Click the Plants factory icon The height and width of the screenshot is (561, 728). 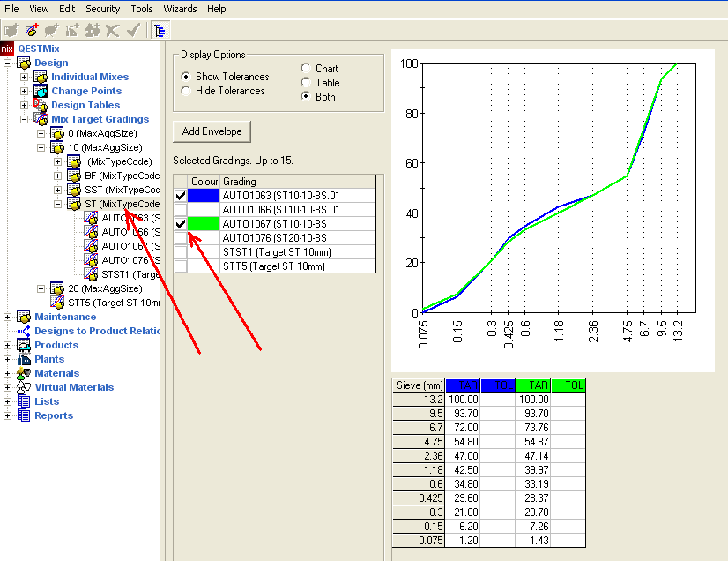tap(24, 359)
